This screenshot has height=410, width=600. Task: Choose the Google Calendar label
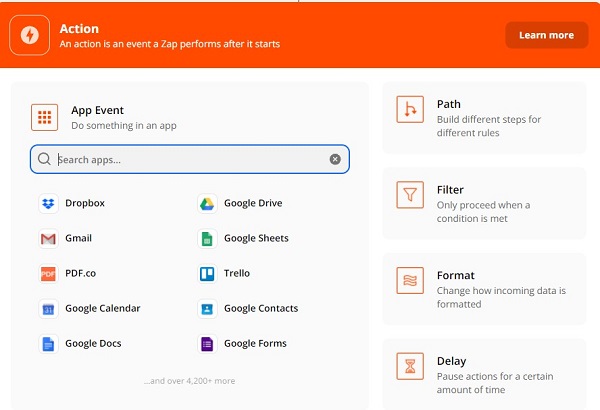(103, 308)
